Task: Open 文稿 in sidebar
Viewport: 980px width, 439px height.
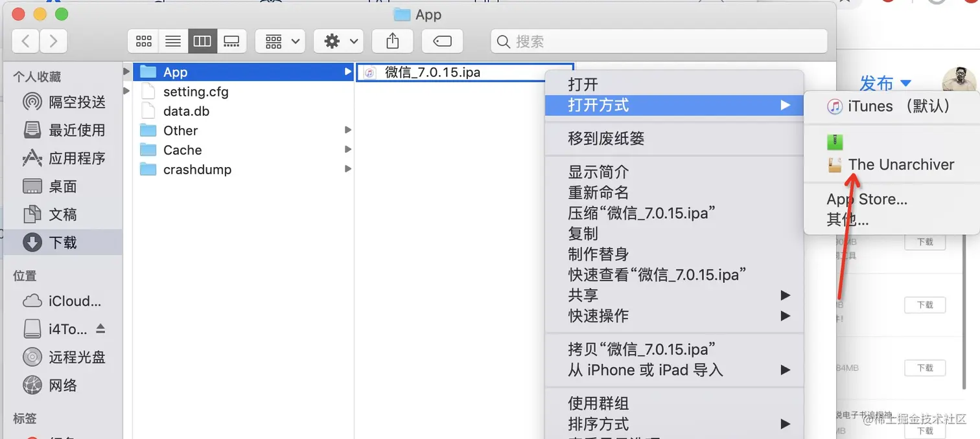Action: (64, 214)
